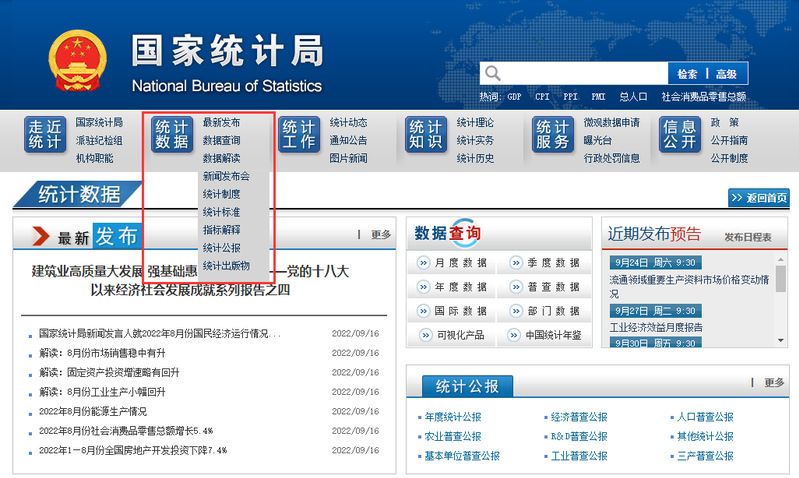Choose 指标解释 from 统计数据 dropdown
The image size is (799, 478).
[x=221, y=230]
